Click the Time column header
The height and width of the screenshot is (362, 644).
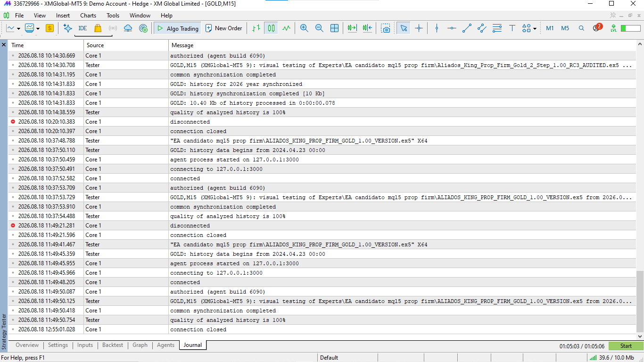point(46,45)
